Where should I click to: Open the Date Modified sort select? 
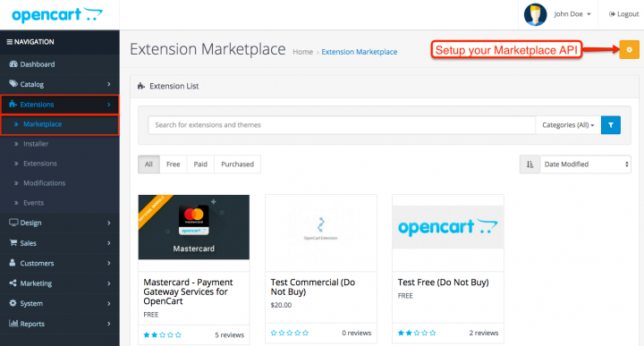(586, 165)
